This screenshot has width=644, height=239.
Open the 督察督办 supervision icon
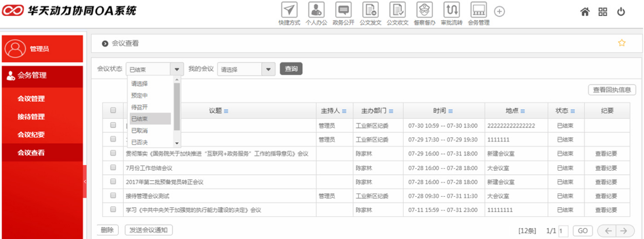click(x=424, y=11)
